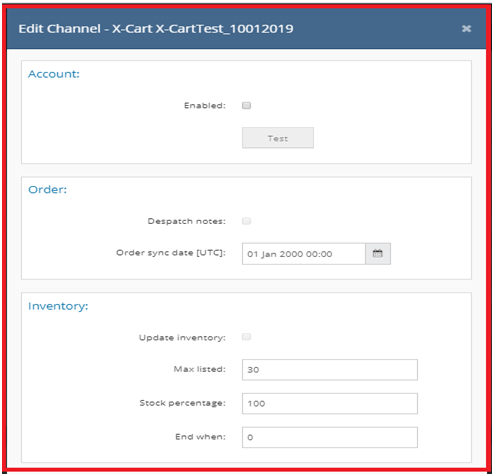Click the Account: section heading

[54, 74]
